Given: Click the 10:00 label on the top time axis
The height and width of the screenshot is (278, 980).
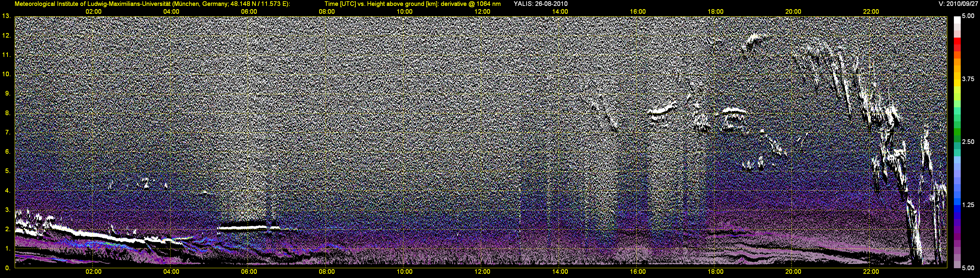Looking at the screenshot, I should 404,11.
